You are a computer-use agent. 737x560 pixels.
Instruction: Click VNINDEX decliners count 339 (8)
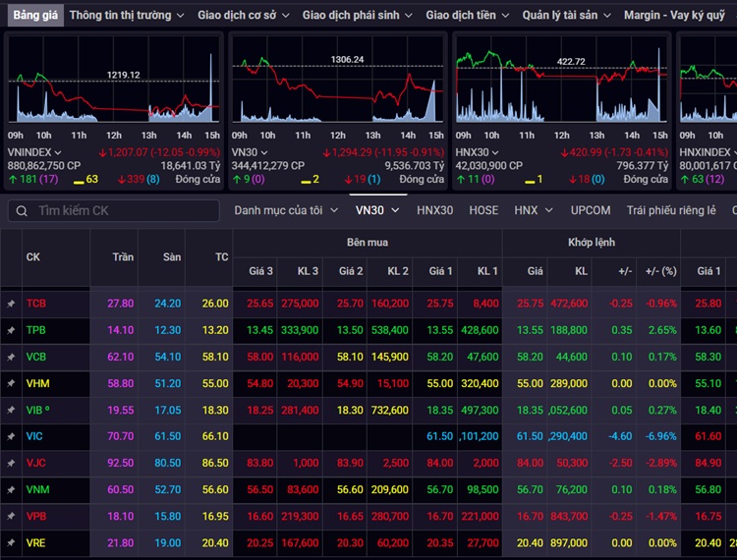point(139,179)
